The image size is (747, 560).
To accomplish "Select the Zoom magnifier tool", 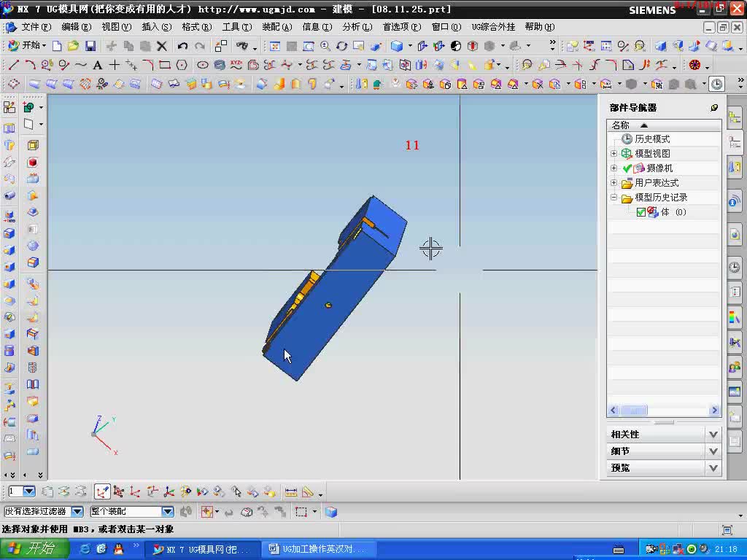I will 325,46.
